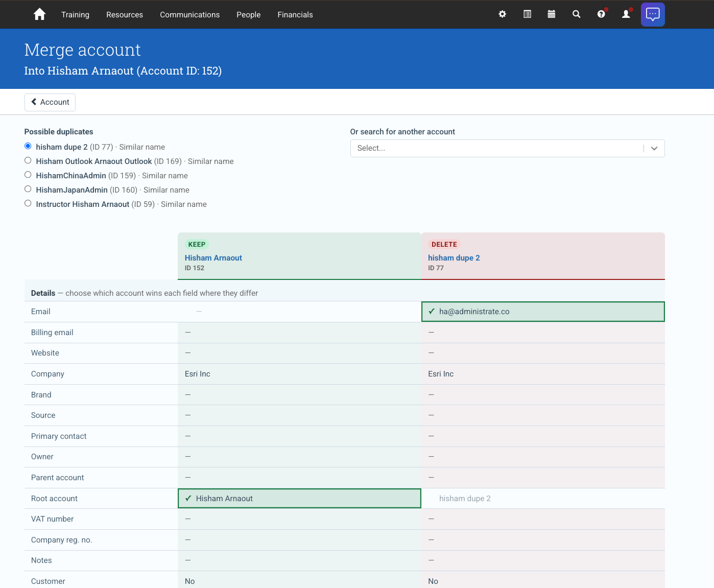Select HishamJapanAdmin duplicate radio
Image resolution: width=714 pixels, height=588 pixels.
point(28,189)
